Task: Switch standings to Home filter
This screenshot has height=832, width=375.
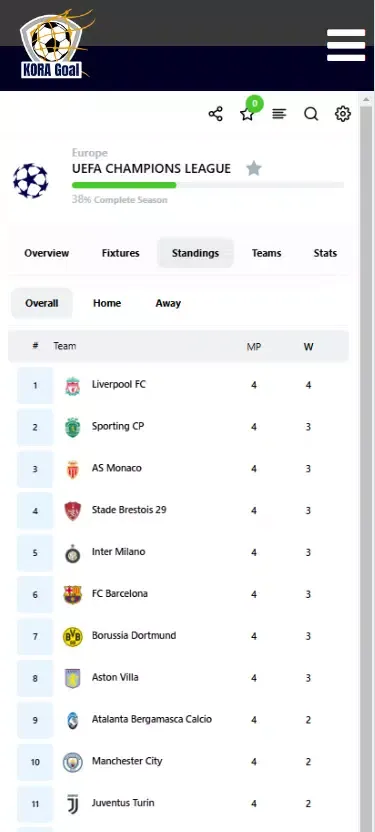Action: [107, 303]
